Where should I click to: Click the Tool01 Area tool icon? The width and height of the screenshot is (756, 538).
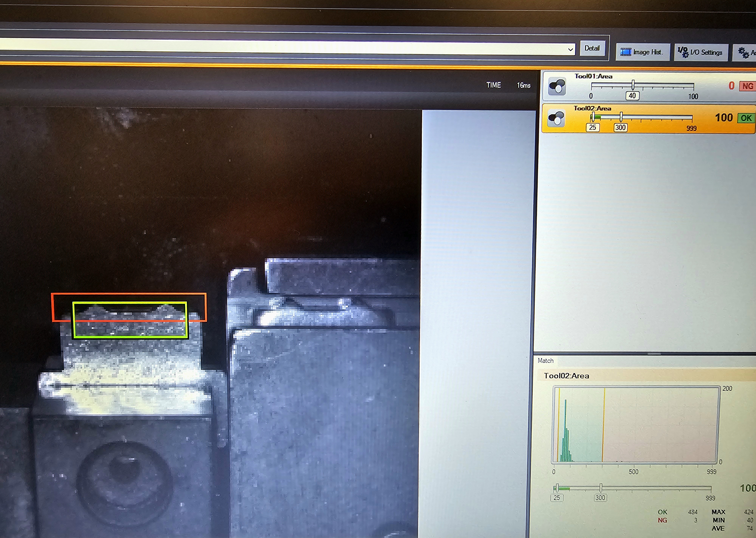point(557,86)
